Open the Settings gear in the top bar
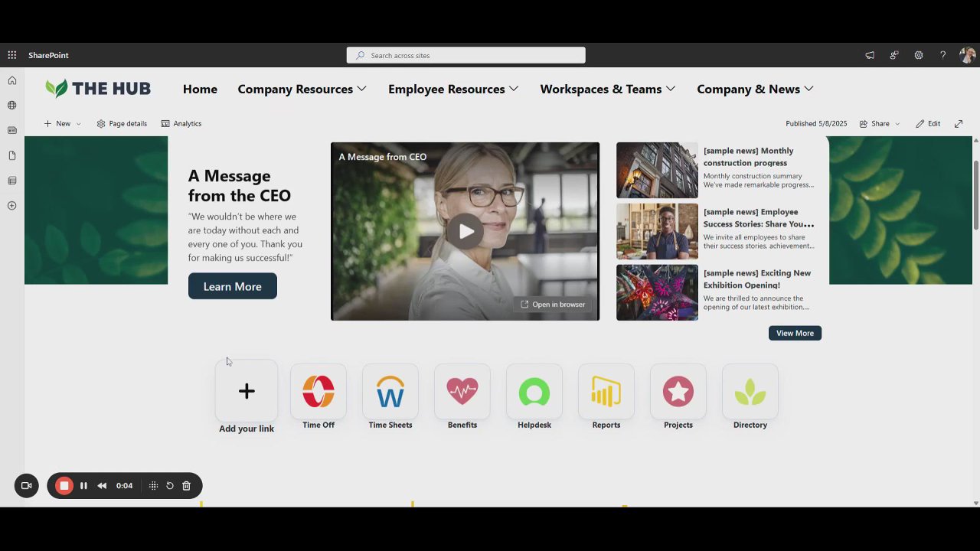 (x=919, y=55)
